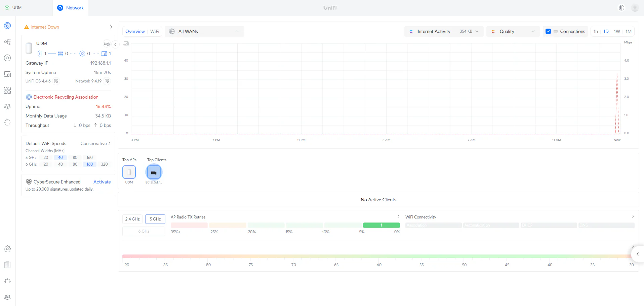Select the 1h time range
Image resolution: width=644 pixels, height=306 pixels.
coord(596,31)
